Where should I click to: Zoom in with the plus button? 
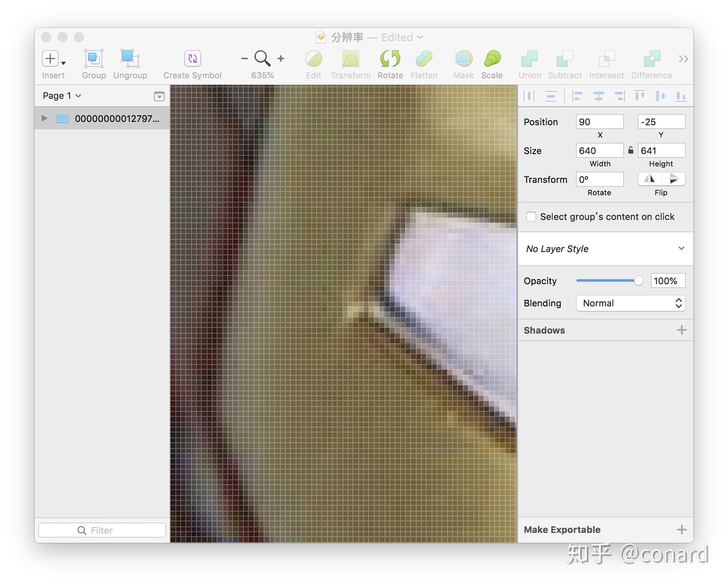(x=281, y=59)
